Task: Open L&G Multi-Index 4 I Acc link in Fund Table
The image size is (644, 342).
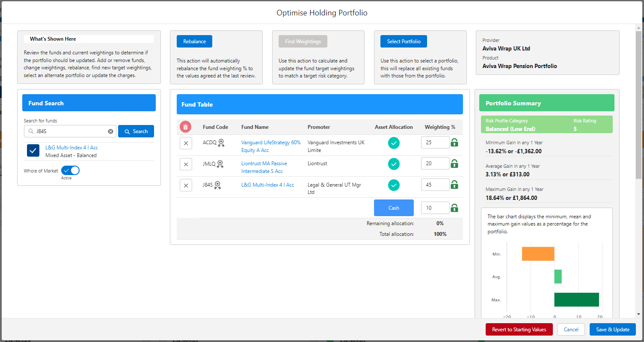Action: point(267,185)
